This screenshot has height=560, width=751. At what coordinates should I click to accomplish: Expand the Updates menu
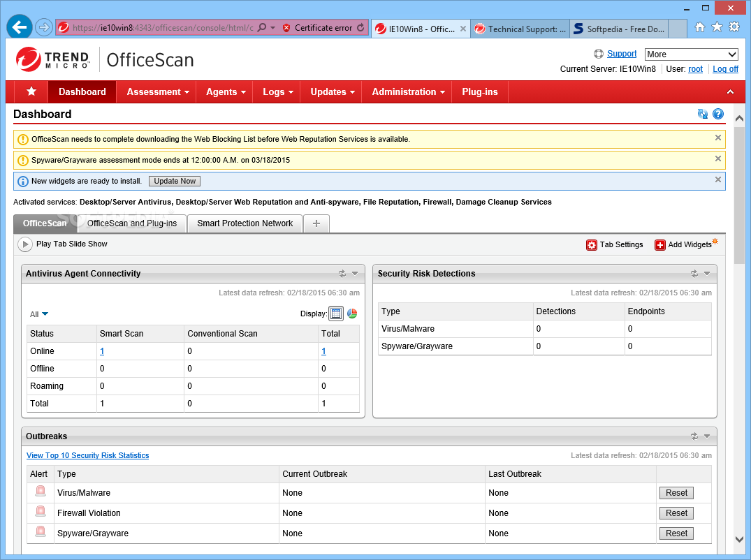(x=332, y=92)
